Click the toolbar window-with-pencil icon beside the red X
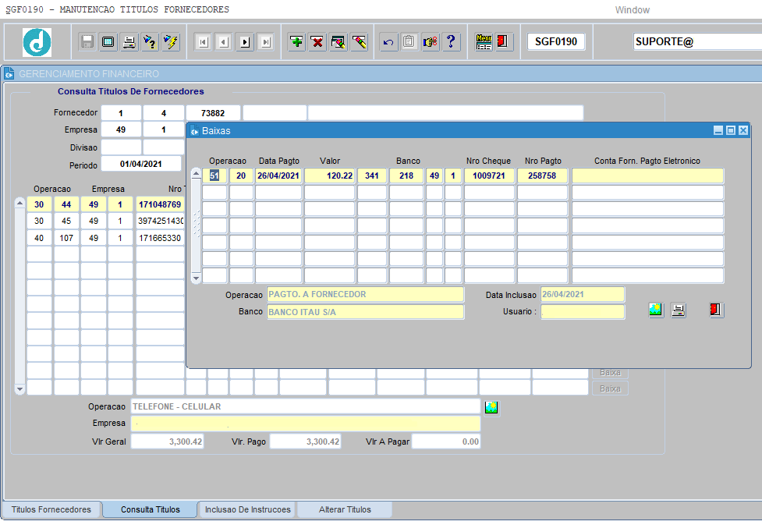Screen dimensions: 762x532 coord(338,42)
